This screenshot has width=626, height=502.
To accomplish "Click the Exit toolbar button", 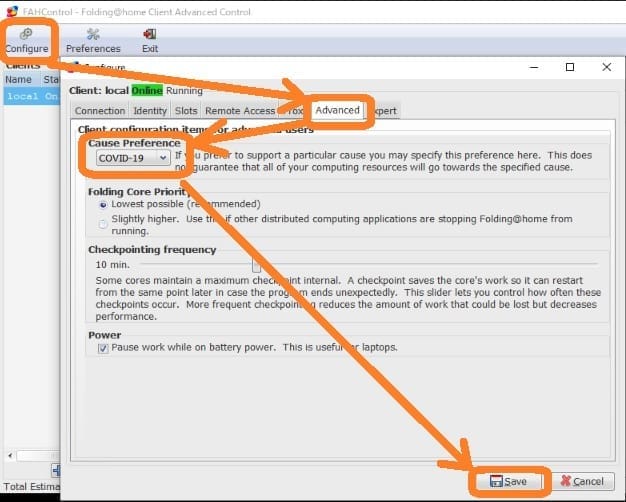I will (150, 41).
